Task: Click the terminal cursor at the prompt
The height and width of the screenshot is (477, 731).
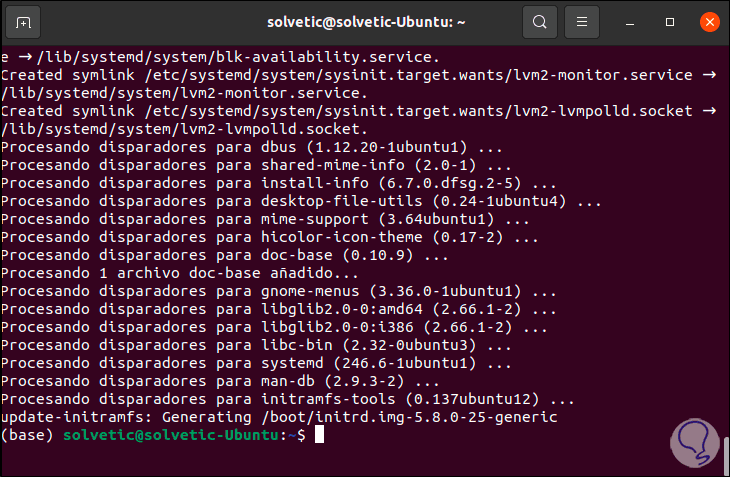Action: click(319, 435)
